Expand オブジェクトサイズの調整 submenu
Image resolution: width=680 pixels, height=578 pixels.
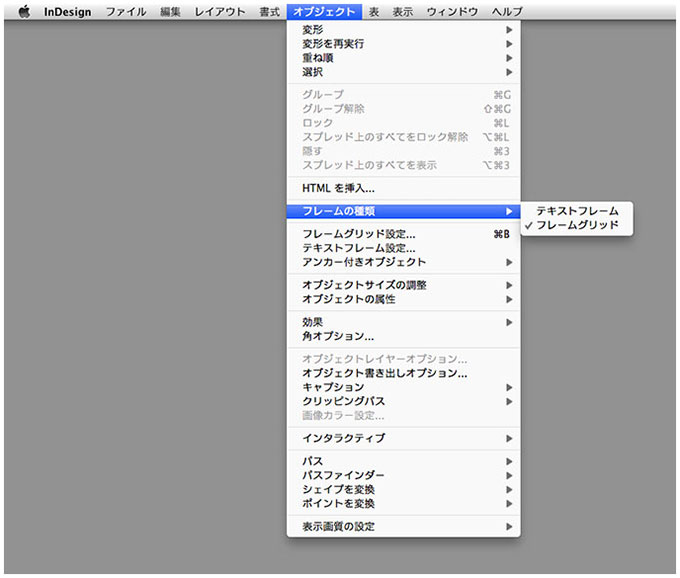click(403, 285)
